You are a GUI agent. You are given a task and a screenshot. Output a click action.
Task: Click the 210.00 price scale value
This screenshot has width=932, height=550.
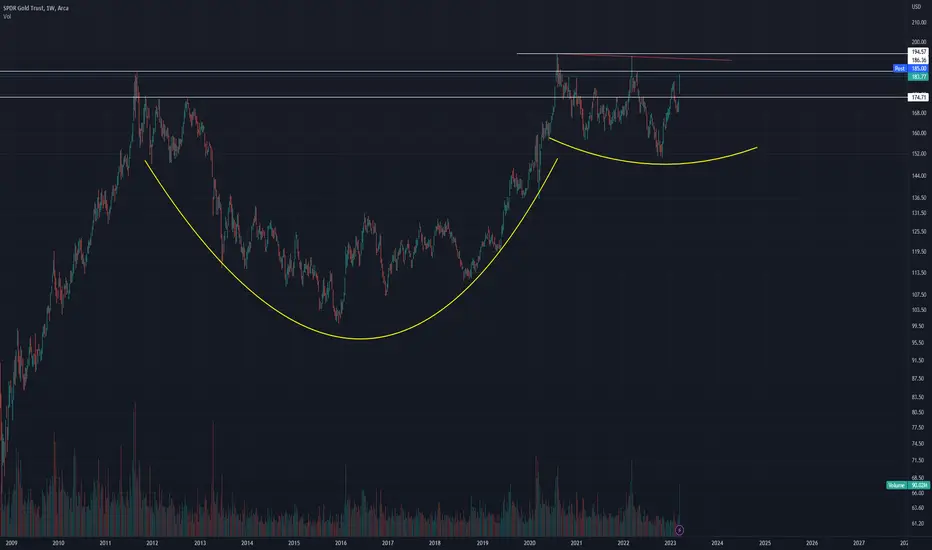pos(919,23)
